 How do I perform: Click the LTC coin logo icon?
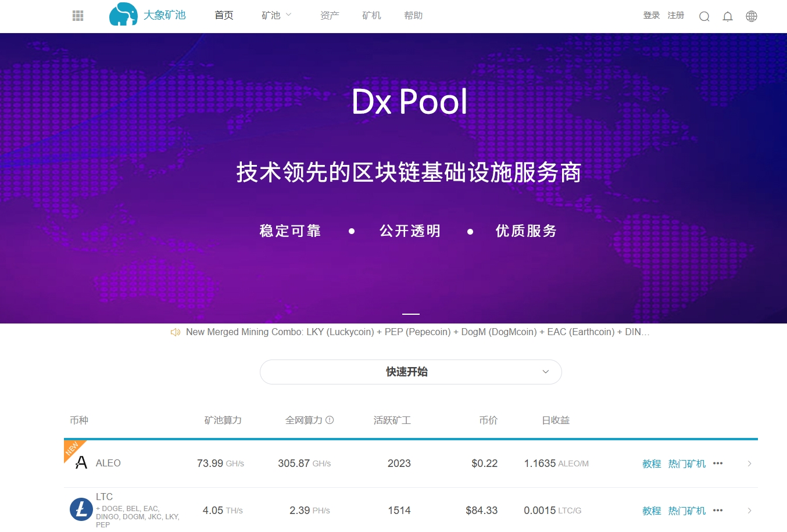tap(81, 509)
